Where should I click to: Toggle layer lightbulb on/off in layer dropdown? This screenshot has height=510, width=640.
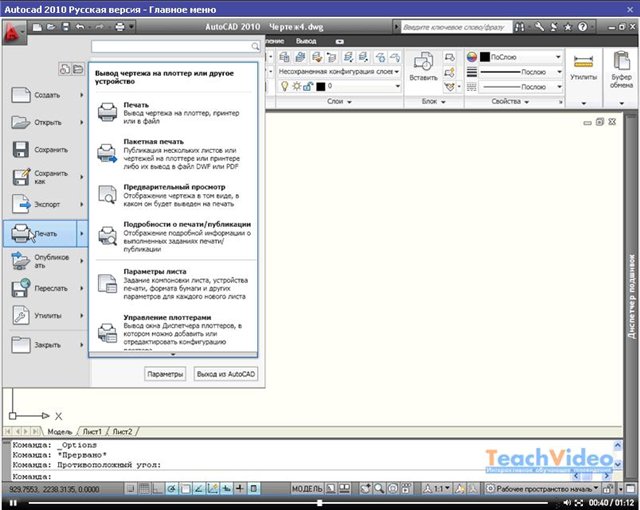[x=285, y=86]
